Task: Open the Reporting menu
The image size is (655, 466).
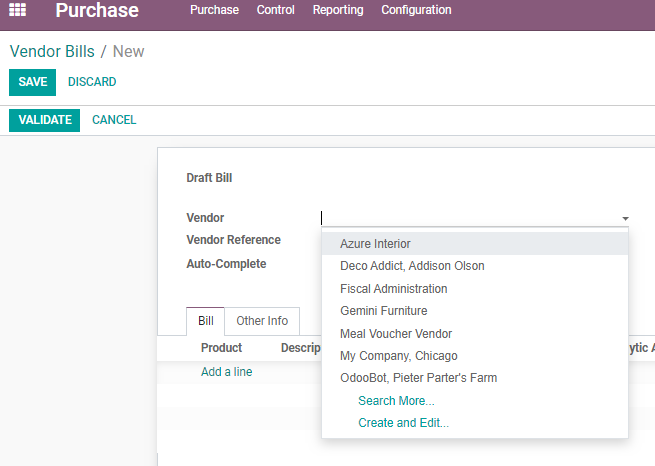Action: coord(338,10)
